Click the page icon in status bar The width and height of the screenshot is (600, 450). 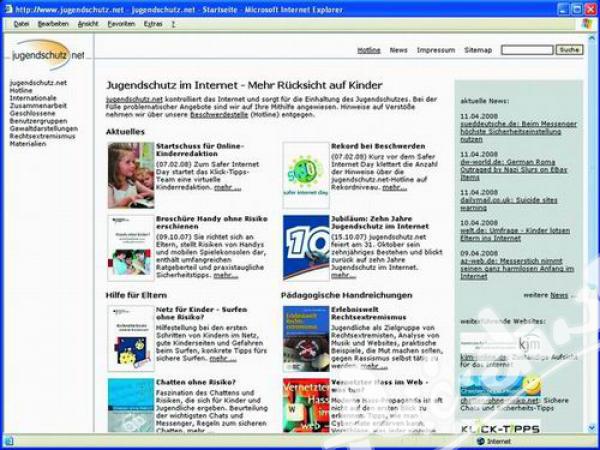coord(8,441)
